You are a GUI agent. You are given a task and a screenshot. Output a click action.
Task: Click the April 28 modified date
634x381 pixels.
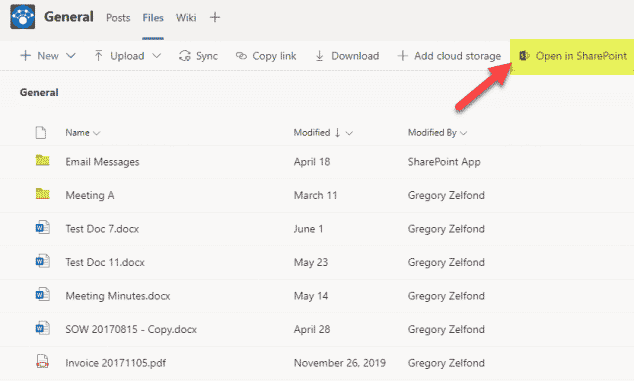[312, 330]
